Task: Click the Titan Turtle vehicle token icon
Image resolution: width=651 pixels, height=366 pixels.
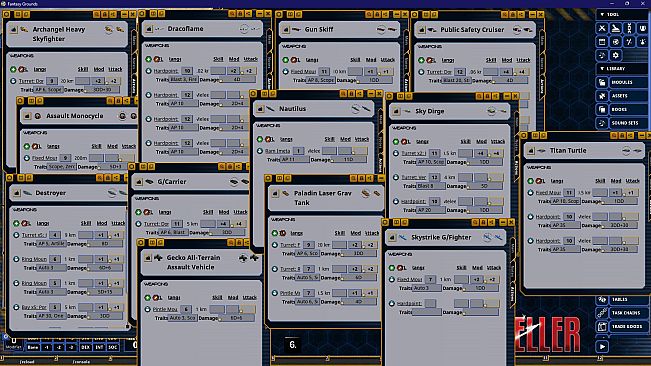Action: click(541, 151)
